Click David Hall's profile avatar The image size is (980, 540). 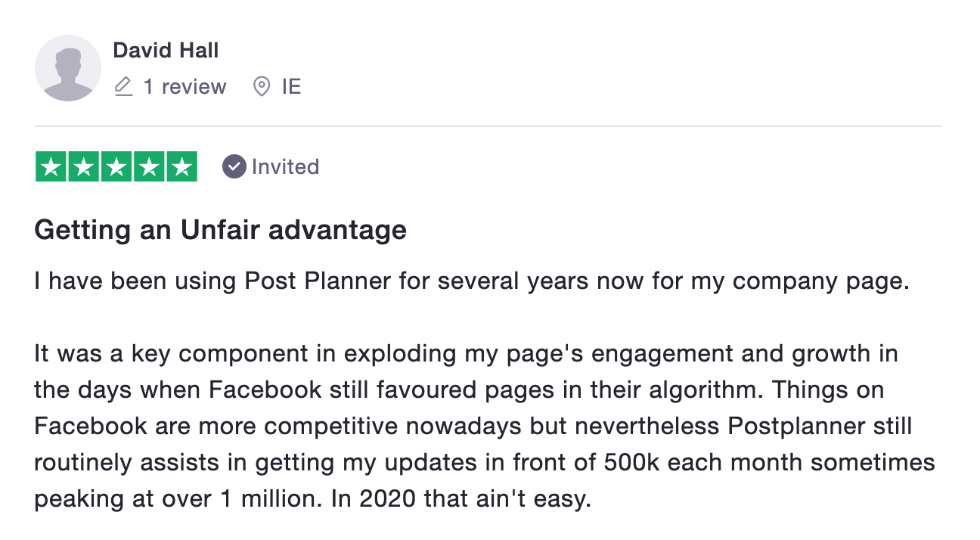click(x=68, y=68)
